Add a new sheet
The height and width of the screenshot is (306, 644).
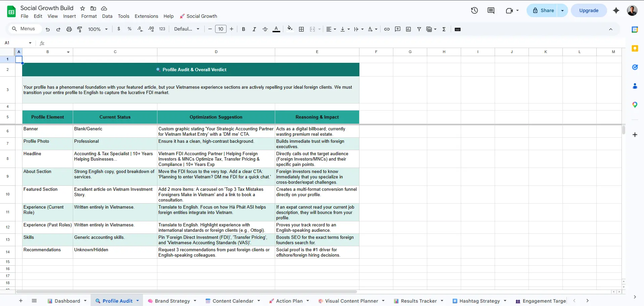[21, 301]
